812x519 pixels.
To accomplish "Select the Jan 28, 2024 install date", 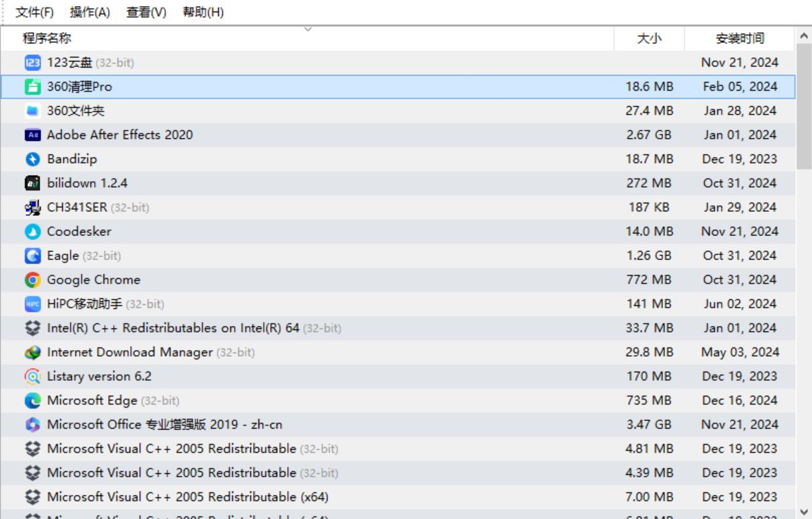I will (740, 111).
